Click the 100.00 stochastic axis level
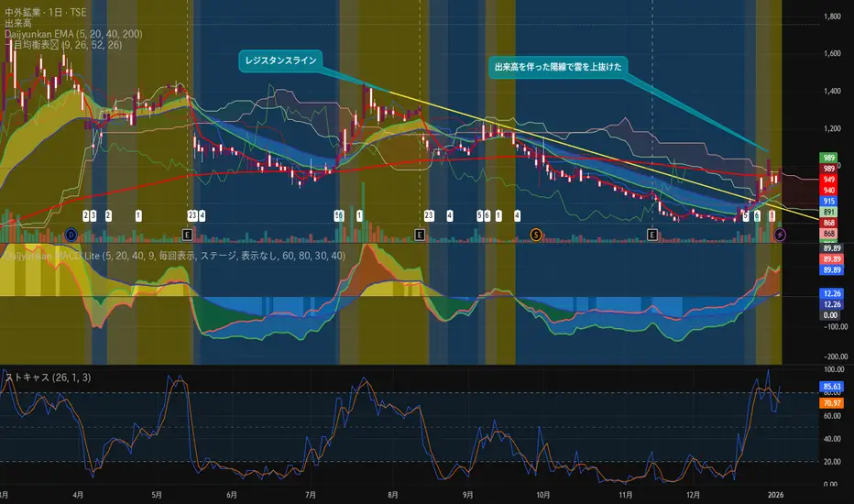This screenshot has width=854, height=504. point(834,369)
